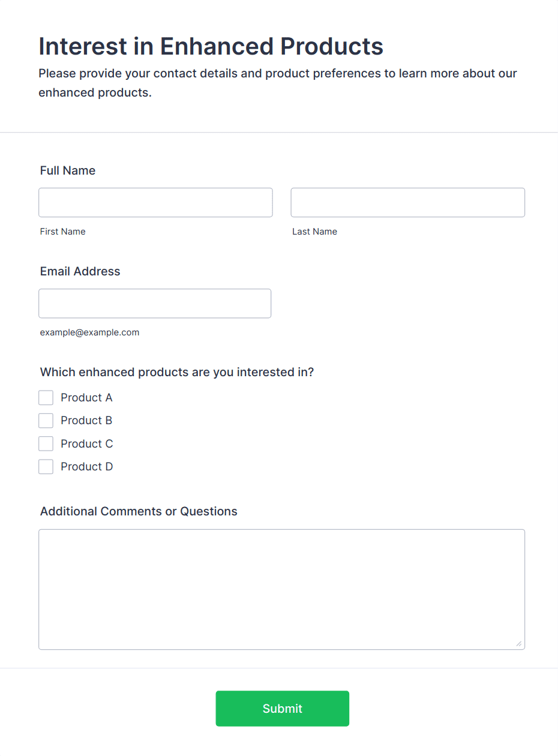This screenshot has width=558, height=756.
Task: Click the First Name input field
Action: pos(155,203)
